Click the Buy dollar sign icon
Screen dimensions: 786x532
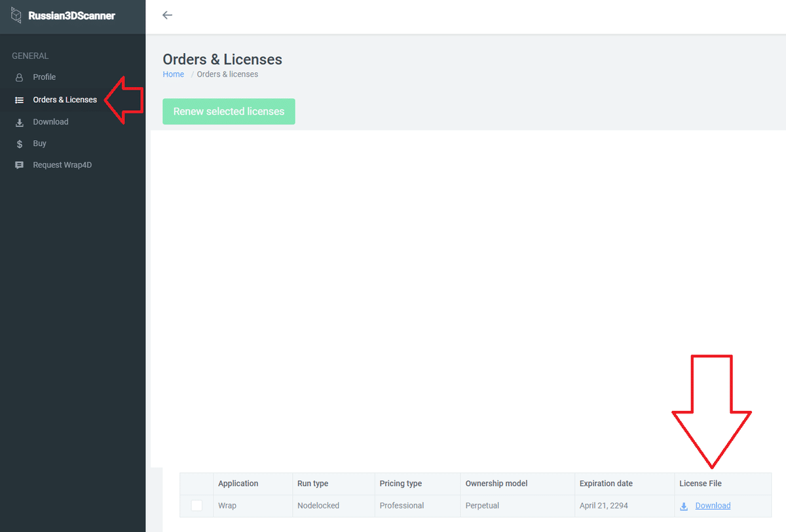20,144
